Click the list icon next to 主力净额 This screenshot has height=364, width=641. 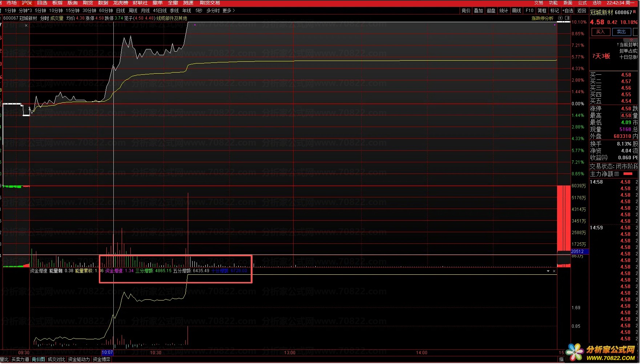[617, 174]
